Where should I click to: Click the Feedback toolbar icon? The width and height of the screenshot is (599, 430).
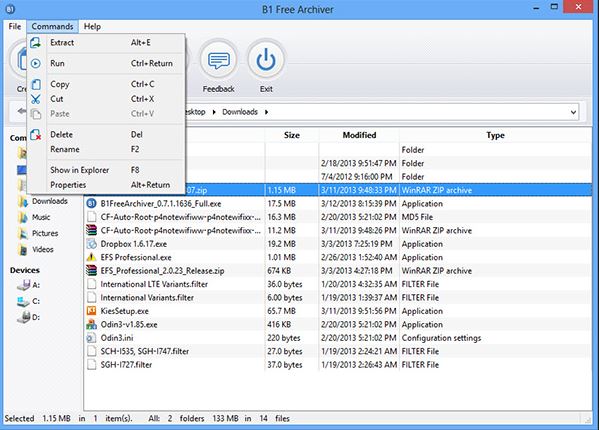(x=219, y=60)
